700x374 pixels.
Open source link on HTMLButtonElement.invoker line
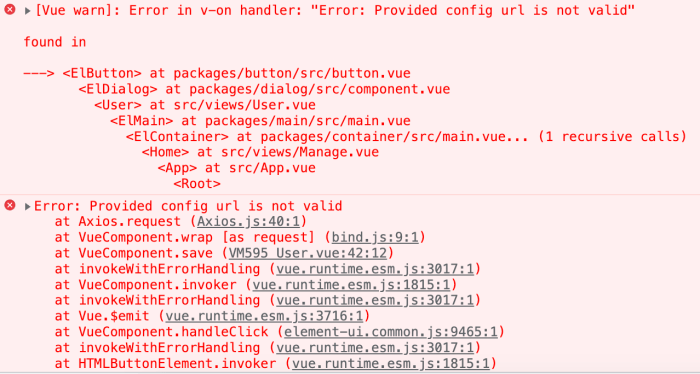[x=391, y=363]
